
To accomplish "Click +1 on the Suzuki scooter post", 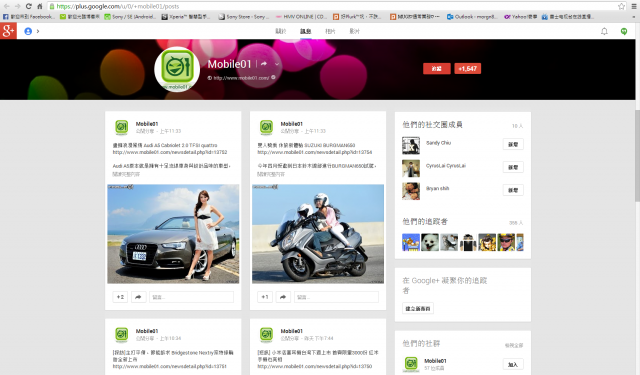I will pyautogui.click(x=265, y=297).
